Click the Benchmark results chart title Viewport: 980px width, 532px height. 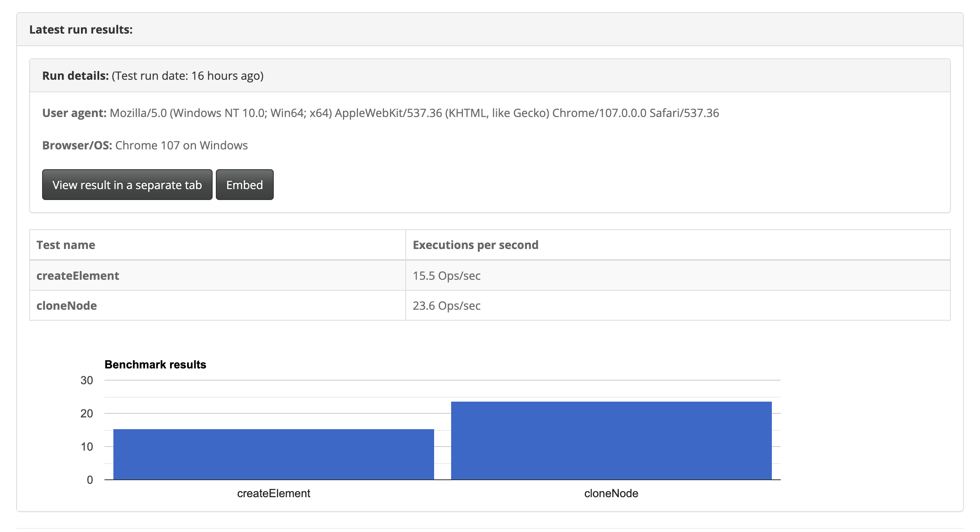coord(155,364)
